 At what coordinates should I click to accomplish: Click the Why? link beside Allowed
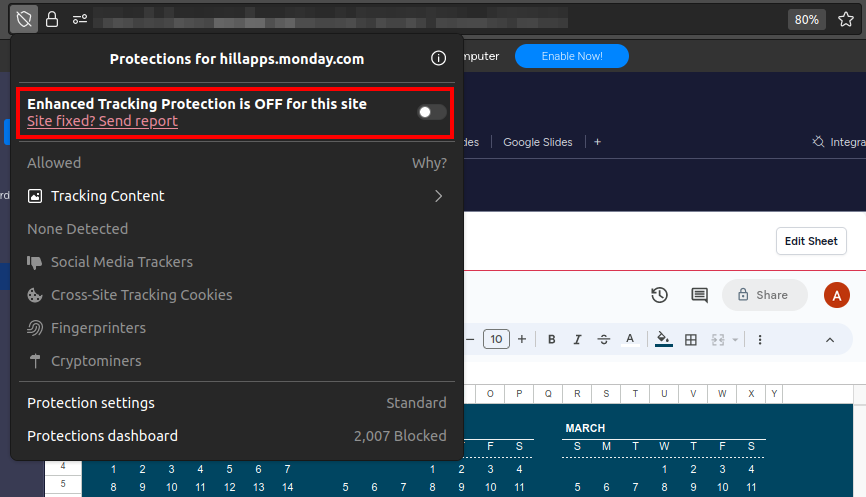pos(429,163)
